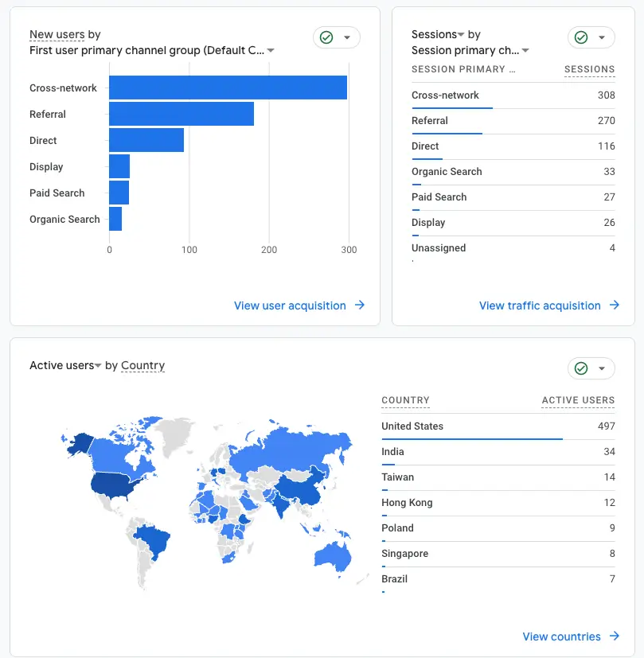Click India row in country table
Viewport: 644px width, 658px height.
point(498,453)
